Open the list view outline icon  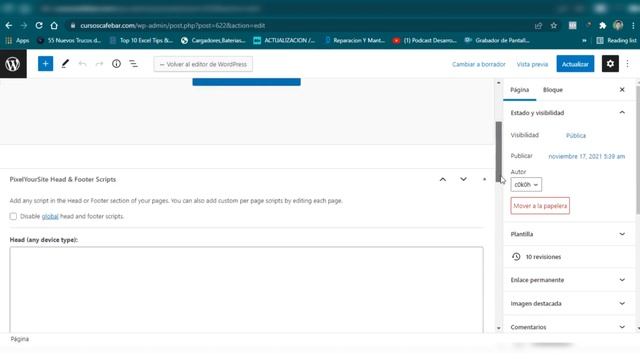pos(133,64)
